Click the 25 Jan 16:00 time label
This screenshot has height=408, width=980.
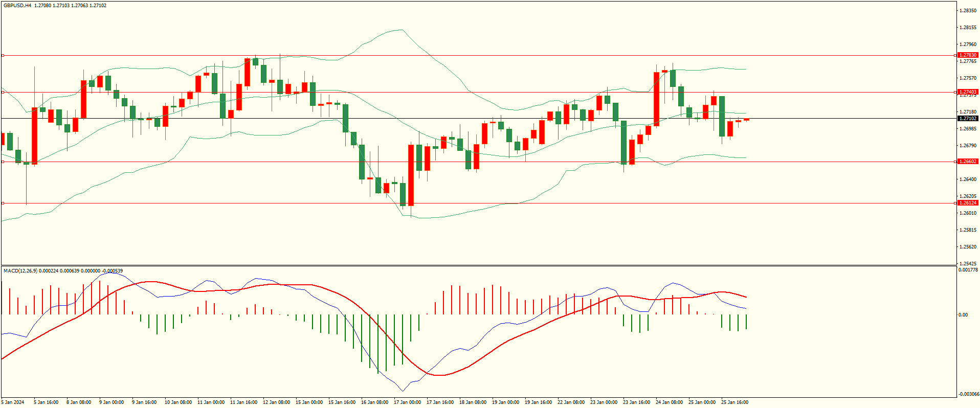pyautogui.click(x=734, y=402)
